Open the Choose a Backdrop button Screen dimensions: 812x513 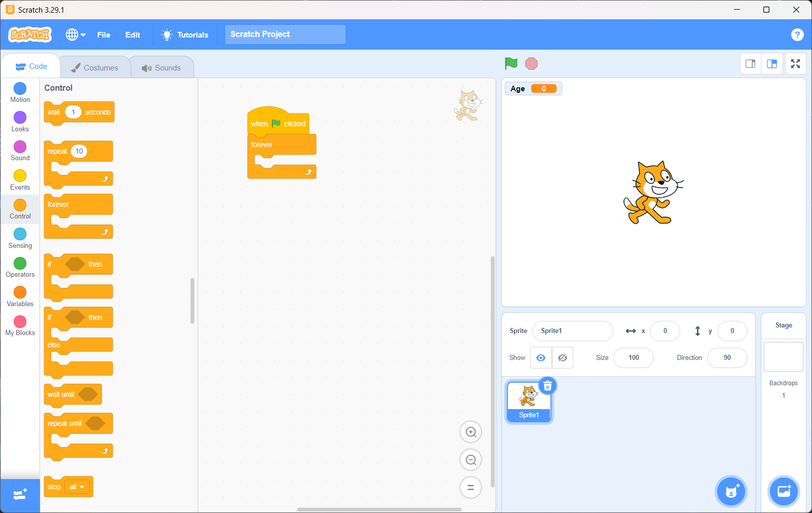tap(784, 491)
